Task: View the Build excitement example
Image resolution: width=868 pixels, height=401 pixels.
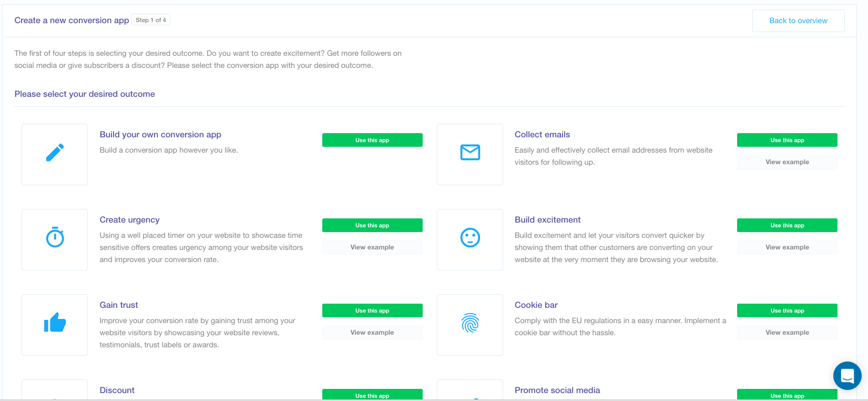Action: click(787, 247)
